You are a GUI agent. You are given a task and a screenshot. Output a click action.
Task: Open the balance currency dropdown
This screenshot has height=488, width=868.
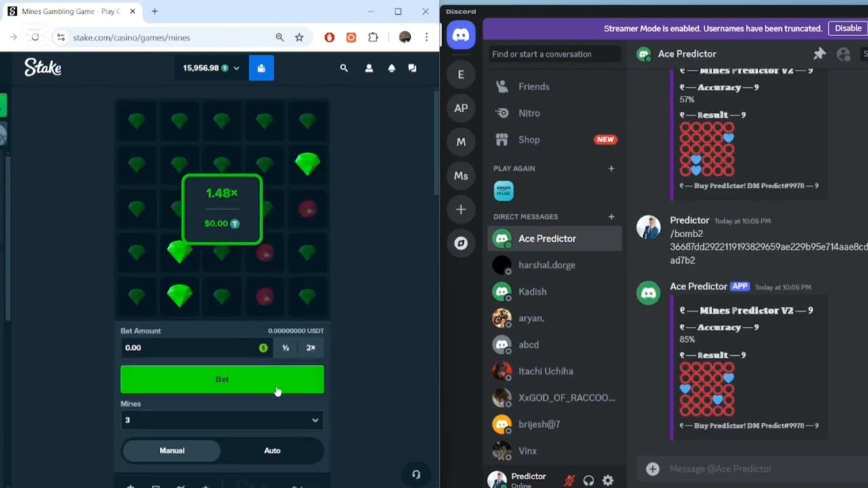point(210,68)
